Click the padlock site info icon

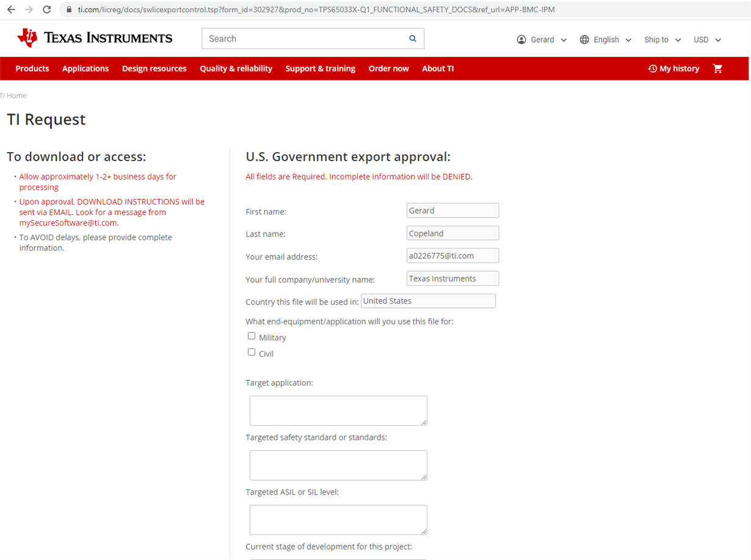coord(68,10)
